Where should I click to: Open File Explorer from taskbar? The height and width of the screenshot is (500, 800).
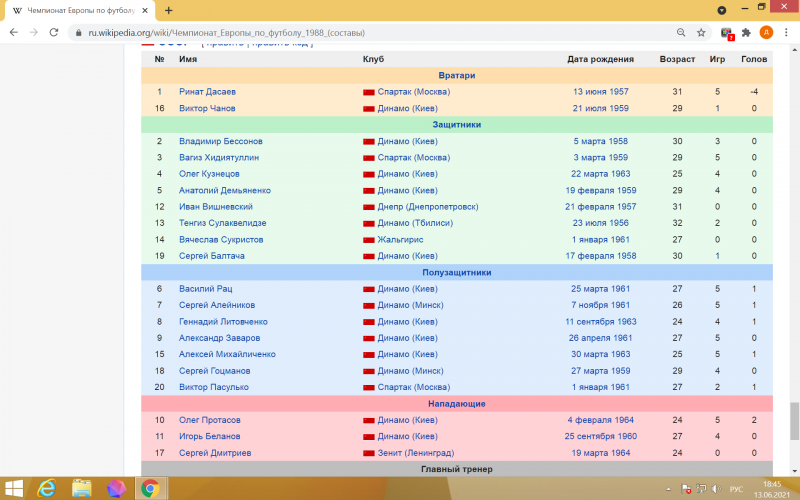81,488
